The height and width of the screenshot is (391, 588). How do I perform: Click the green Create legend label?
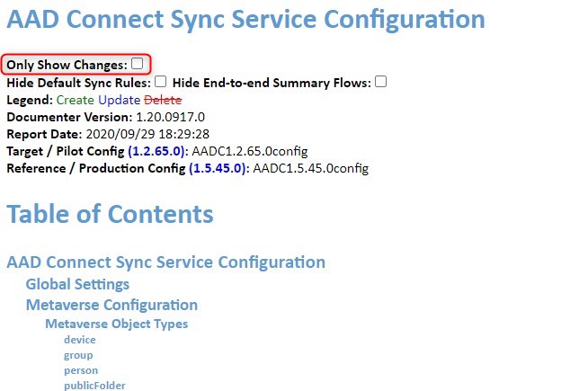tap(75, 100)
